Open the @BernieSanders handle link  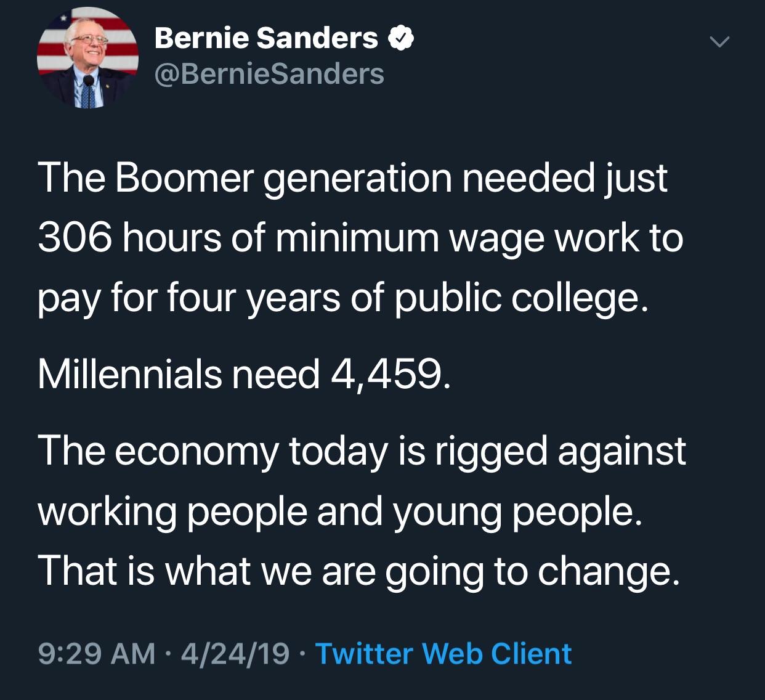click(x=269, y=75)
